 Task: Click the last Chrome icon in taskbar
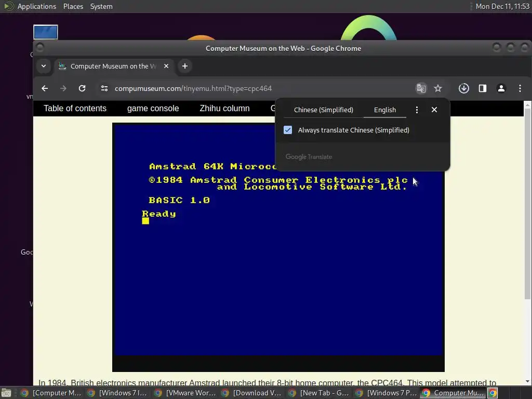click(x=493, y=393)
